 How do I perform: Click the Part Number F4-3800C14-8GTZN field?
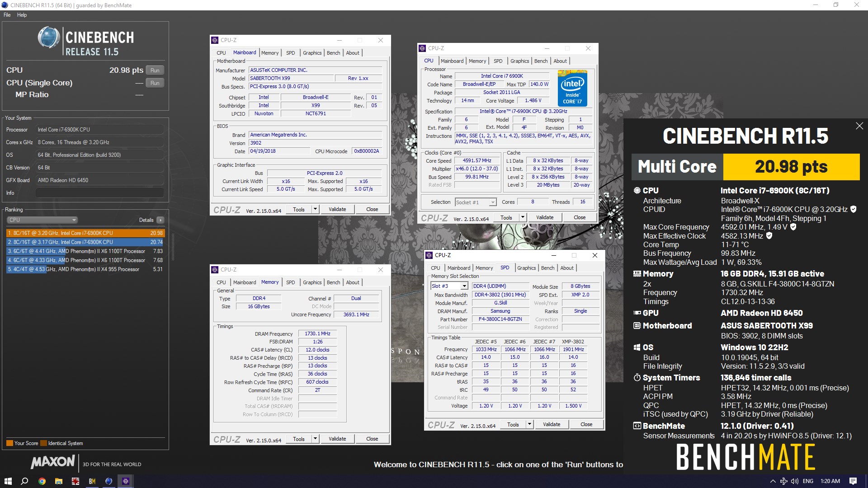500,319
